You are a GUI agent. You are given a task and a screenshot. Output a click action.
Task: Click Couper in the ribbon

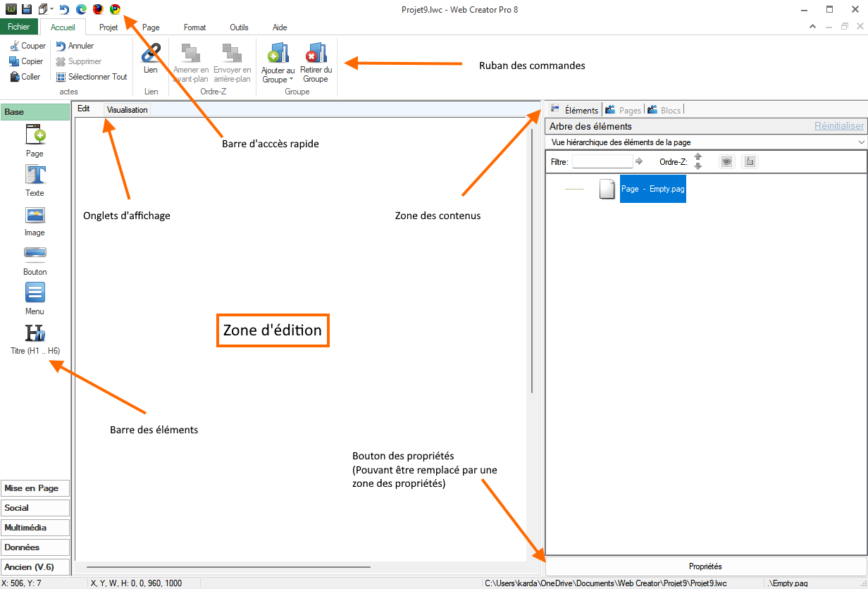coord(28,46)
